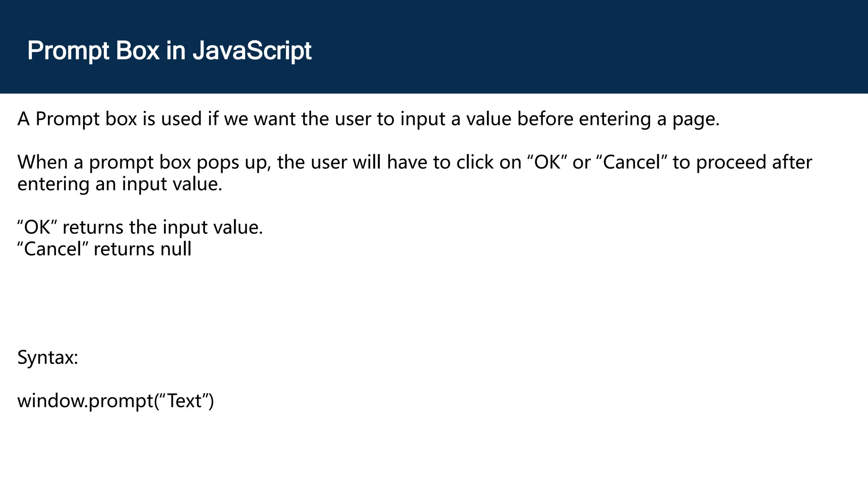Click the word "returns" in the OK line

pyautogui.click(x=93, y=227)
